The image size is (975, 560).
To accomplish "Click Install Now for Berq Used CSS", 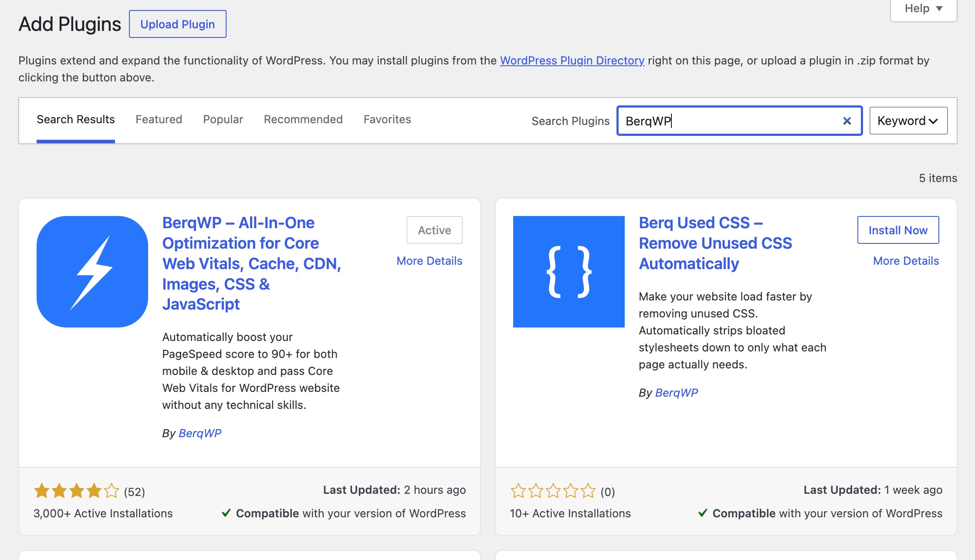I will coord(898,230).
